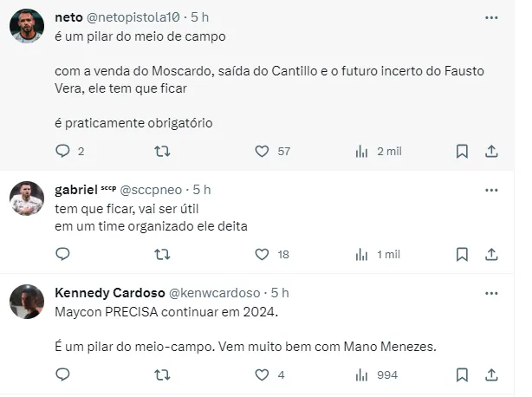The image size is (532, 397).
Task: Reply to neto's tweet
Action: [63, 151]
